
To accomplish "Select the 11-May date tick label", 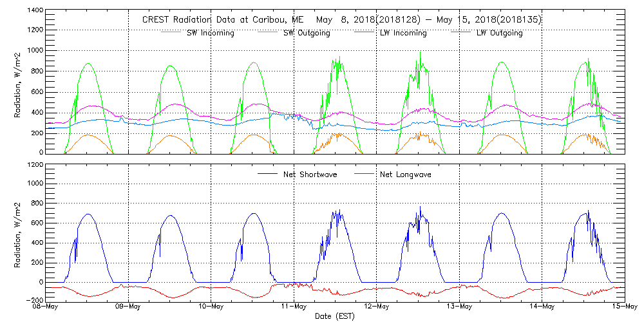I will coord(294,307).
